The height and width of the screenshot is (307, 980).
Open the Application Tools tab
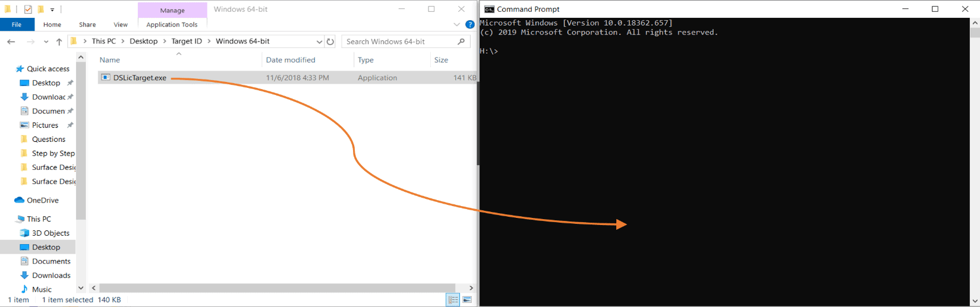click(172, 24)
